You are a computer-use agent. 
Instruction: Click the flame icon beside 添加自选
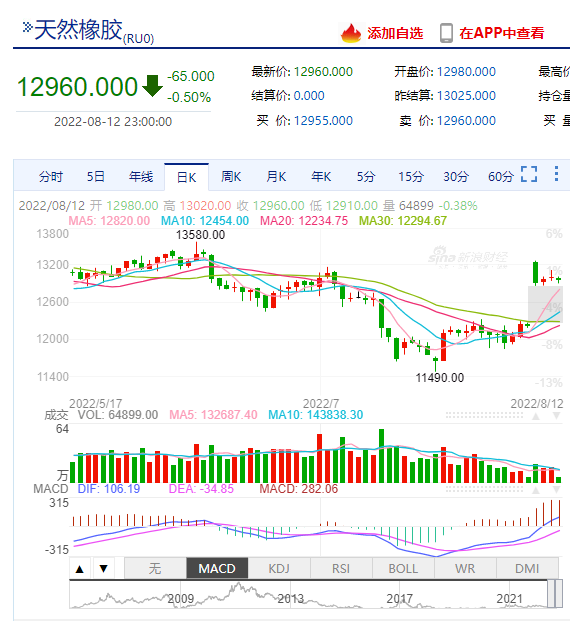pos(351,33)
